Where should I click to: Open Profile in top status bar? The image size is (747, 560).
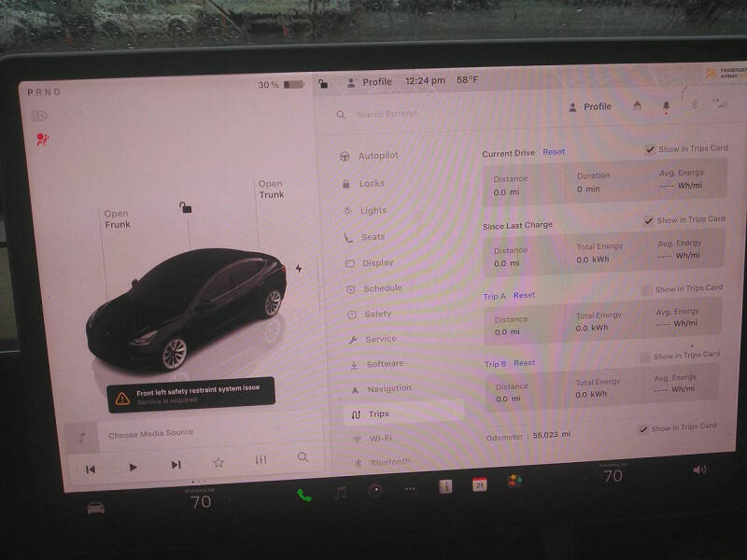coord(369,82)
